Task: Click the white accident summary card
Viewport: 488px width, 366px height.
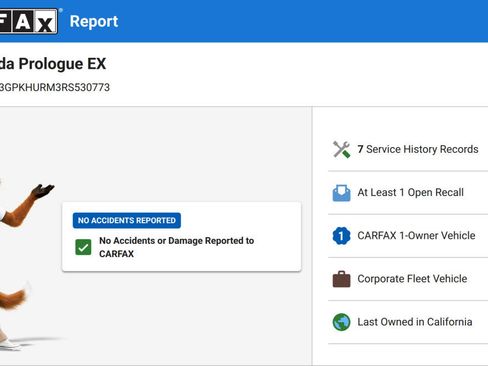Action: pyautogui.click(x=182, y=237)
